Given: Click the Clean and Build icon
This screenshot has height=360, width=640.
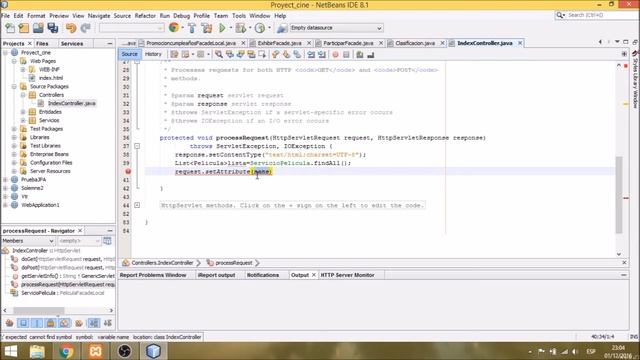Looking at the screenshot, I should click(x=207, y=28).
